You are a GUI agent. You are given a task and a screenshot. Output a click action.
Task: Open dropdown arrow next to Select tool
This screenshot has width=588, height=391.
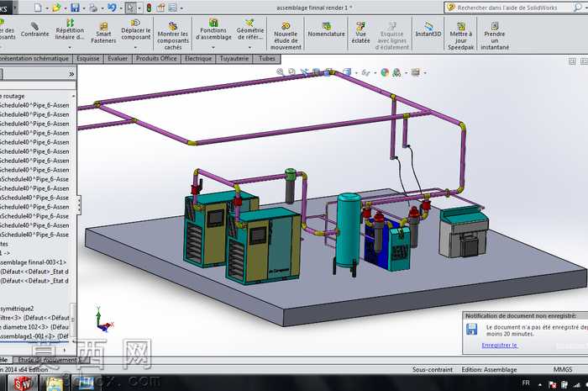pos(139,8)
